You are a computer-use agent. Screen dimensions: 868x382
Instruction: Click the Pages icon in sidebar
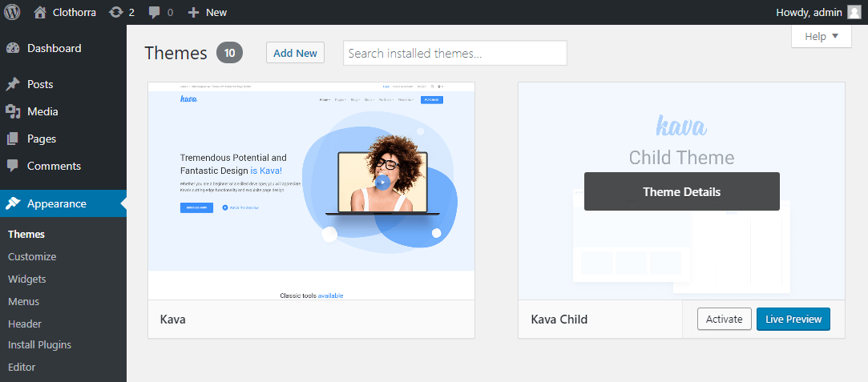pyautogui.click(x=13, y=139)
